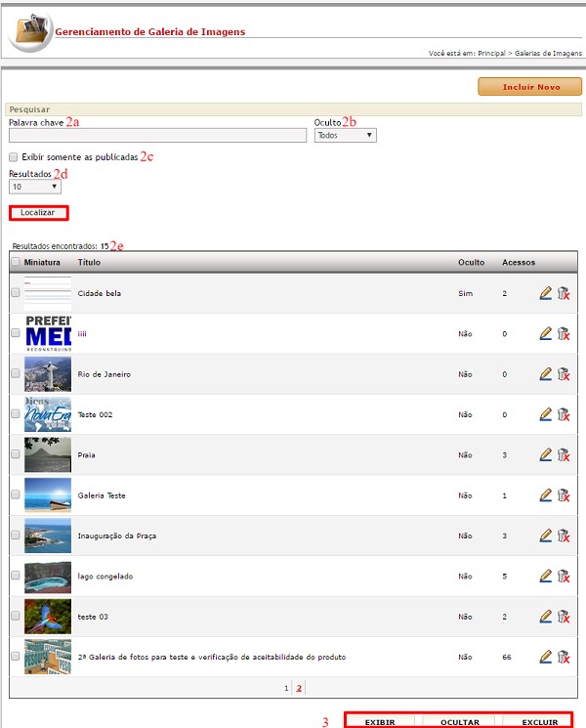
Task: Sort by the Oculto column header
Action: pos(472,262)
